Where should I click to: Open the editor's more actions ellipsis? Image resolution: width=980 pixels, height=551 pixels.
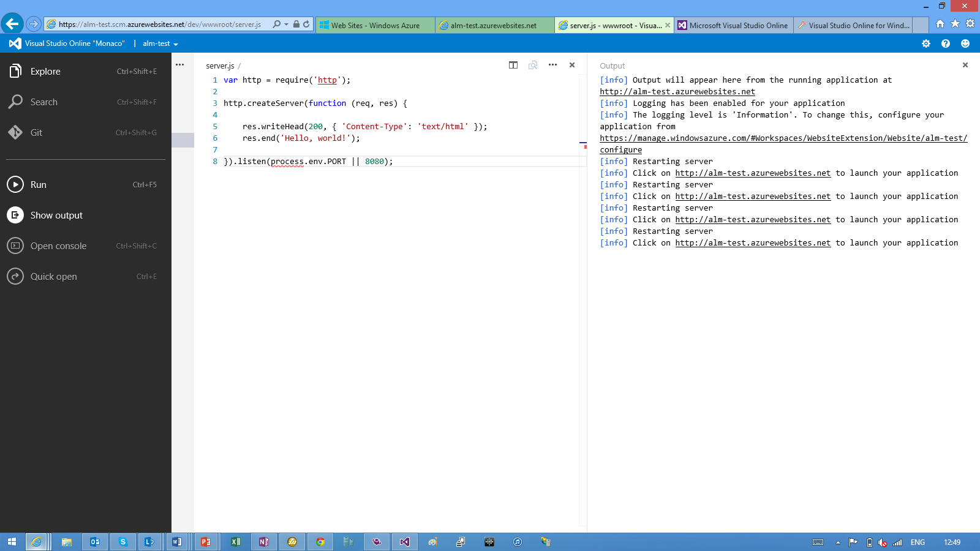[x=552, y=65]
